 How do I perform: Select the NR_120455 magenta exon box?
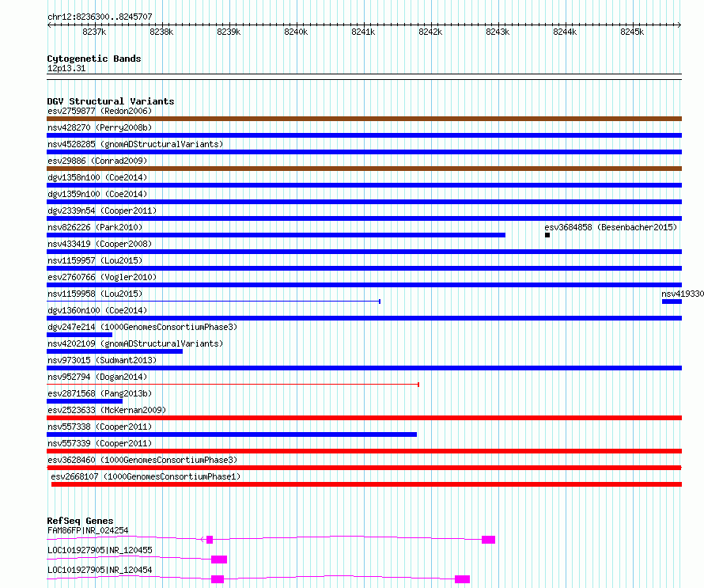click(219, 560)
